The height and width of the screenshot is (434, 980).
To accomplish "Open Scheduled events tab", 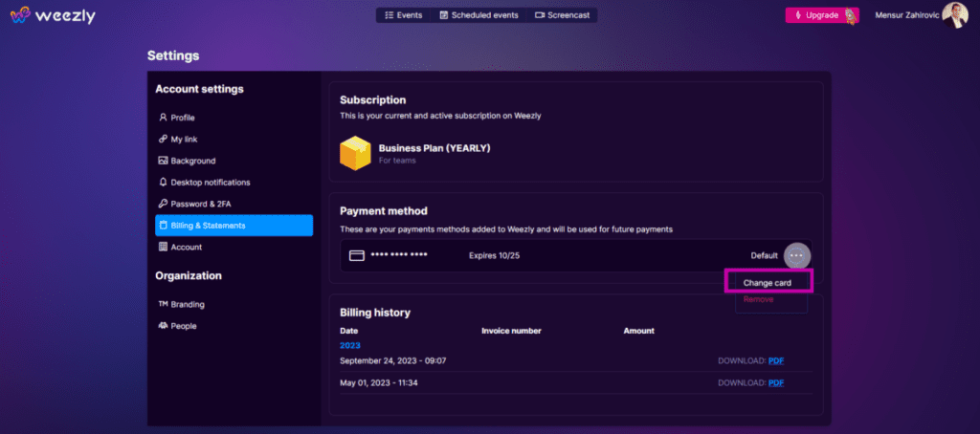I will tap(480, 15).
